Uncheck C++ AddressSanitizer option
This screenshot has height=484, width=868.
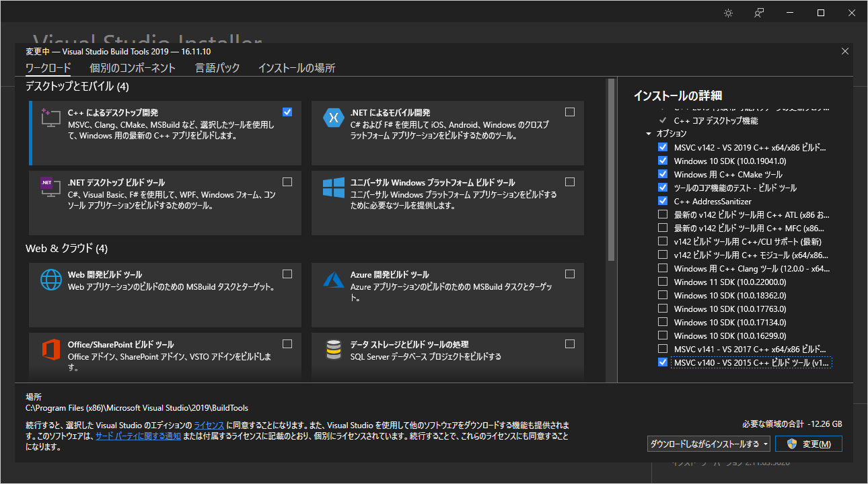click(x=663, y=201)
